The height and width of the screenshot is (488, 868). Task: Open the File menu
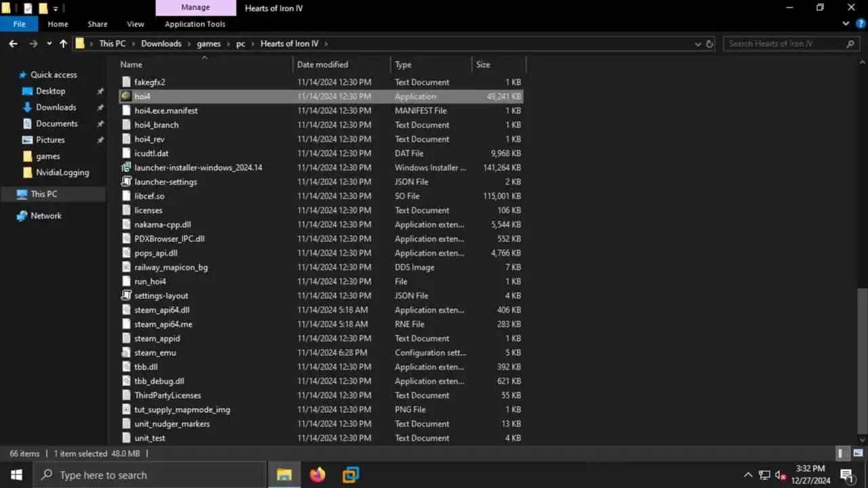(x=19, y=24)
